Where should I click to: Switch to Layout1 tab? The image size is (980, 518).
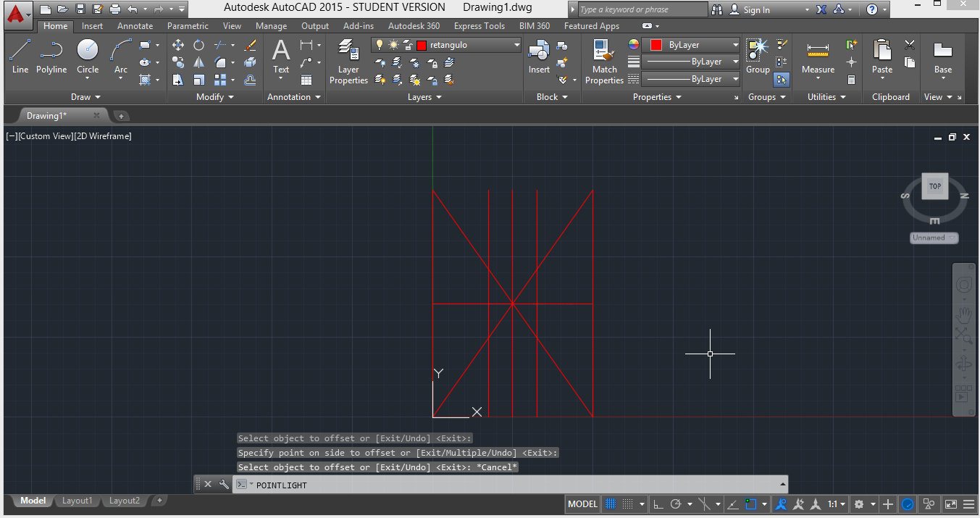pos(78,501)
